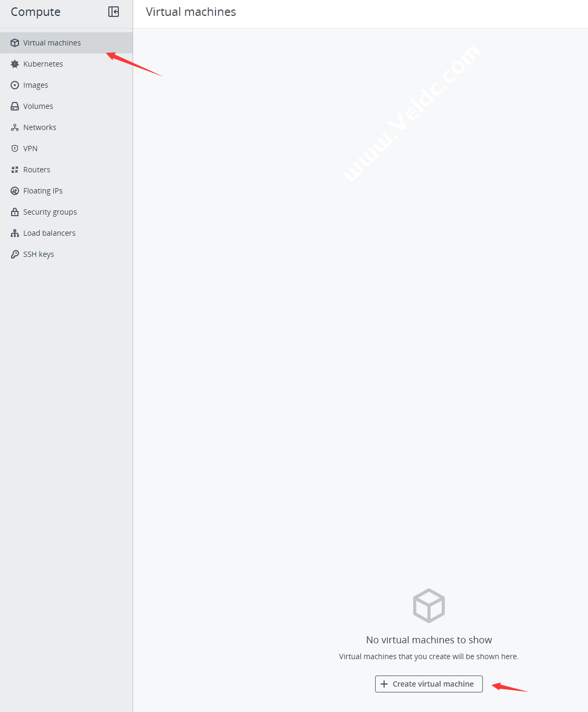This screenshot has width=588, height=712.
Task: Click the Routers arrows icon
Action: tap(15, 170)
